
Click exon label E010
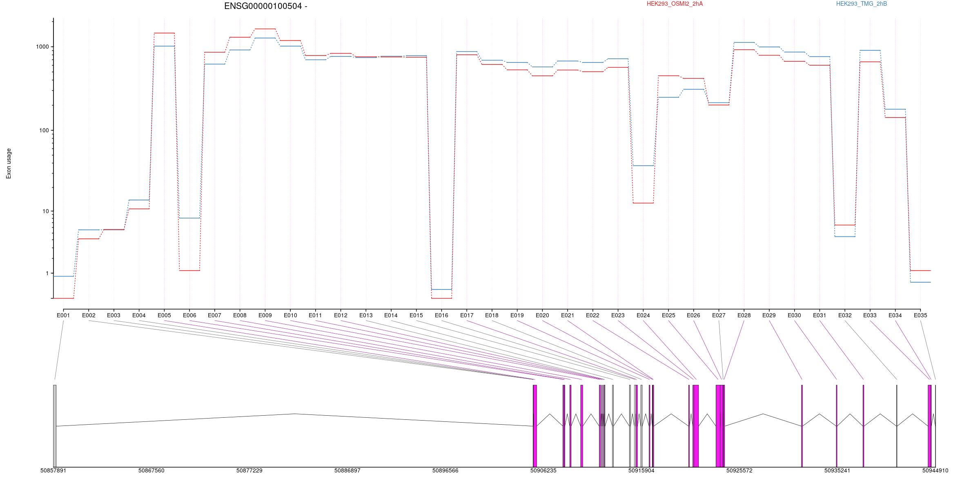(x=290, y=315)
